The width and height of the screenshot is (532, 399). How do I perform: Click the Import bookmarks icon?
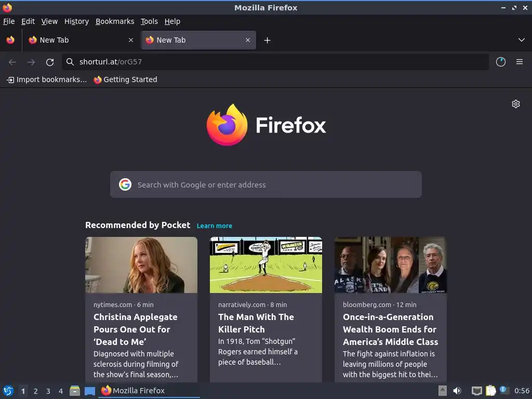tap(10, 79)
